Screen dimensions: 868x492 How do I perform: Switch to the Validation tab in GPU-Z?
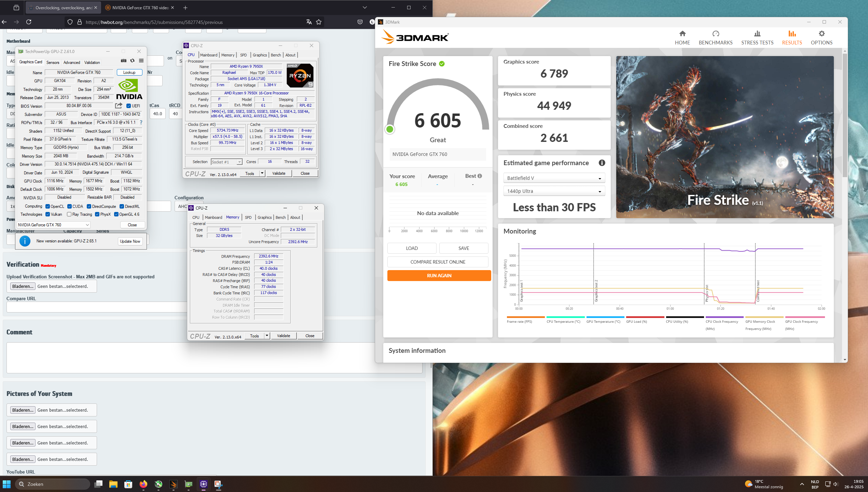coord(92,63)
